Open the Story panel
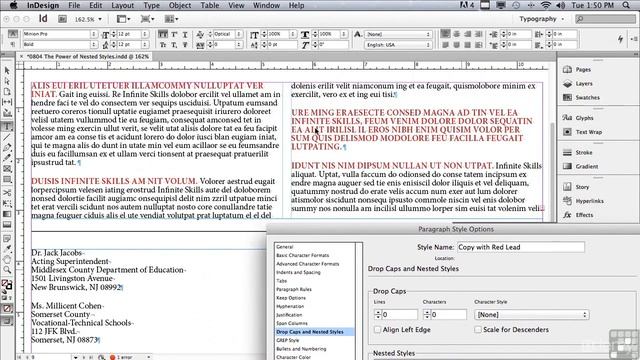The height and width of the screenshot is (360, 640). click(576, 187)
